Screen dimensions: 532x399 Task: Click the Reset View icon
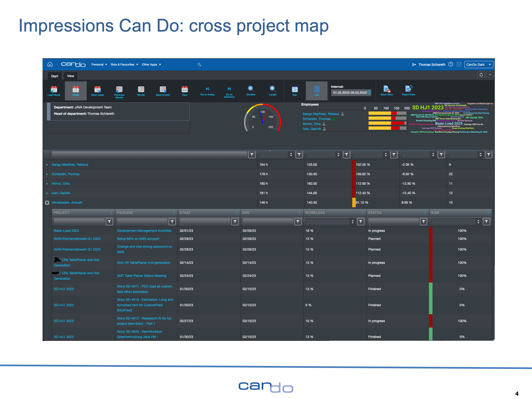pyautogui.click(x=409, y=89)
